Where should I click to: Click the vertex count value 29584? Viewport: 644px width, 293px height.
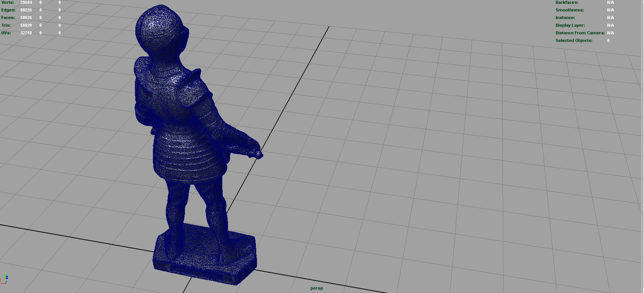[26, 2]
